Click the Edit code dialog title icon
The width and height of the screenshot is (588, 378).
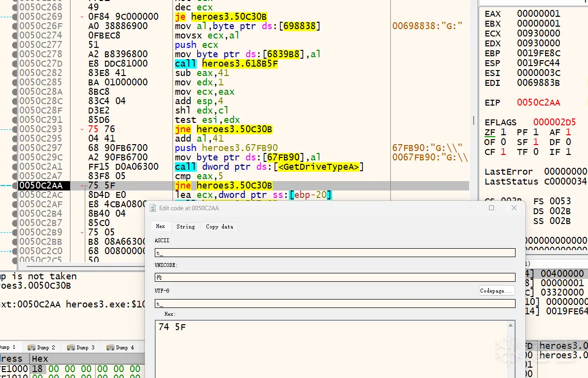pyautogui.click(x=153, y=208)
